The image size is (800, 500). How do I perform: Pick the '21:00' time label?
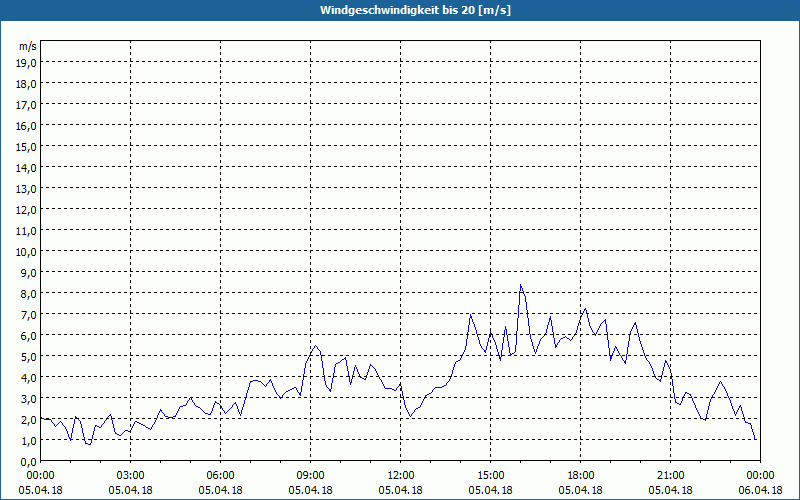tap(670, 476)
